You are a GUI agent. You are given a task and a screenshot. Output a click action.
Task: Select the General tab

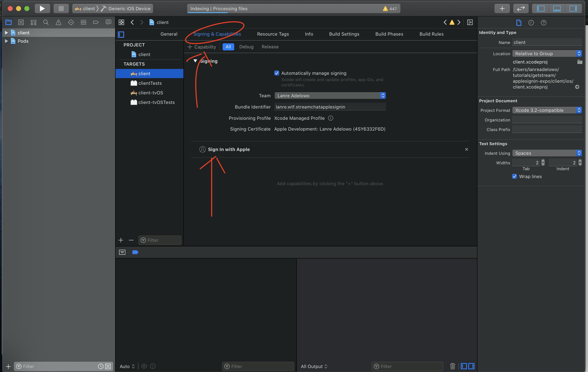point(169,34)
